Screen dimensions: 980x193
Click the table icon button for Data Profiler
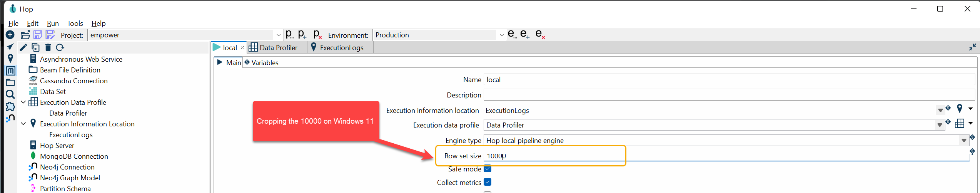(x=960, y=123)
